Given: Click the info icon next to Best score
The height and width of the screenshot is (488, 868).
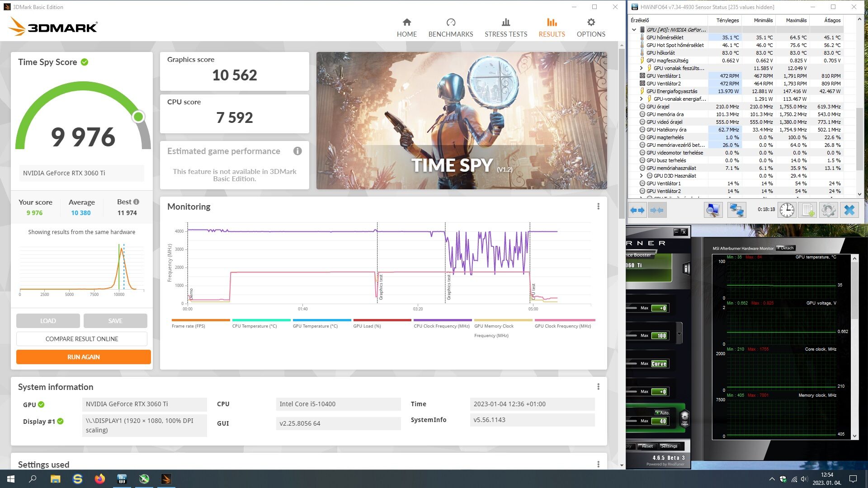Looking at the screenshot, I should pos(136,202).
